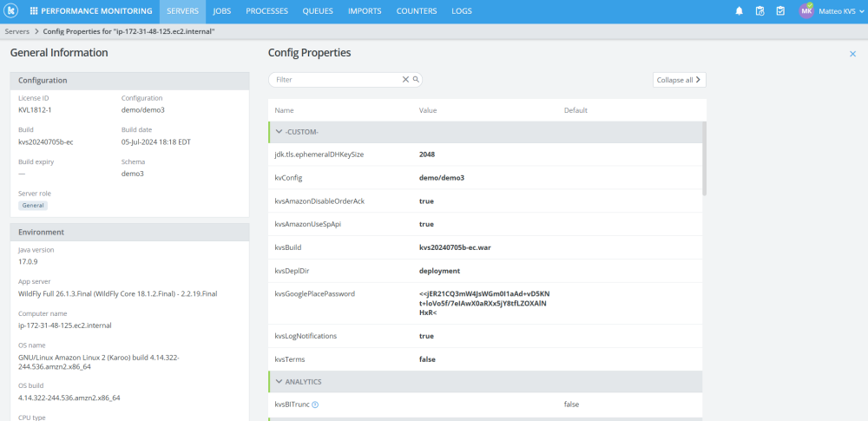Screen dimensions: 868x421
Task: Open the notifications bell
Action: [739, 11]
